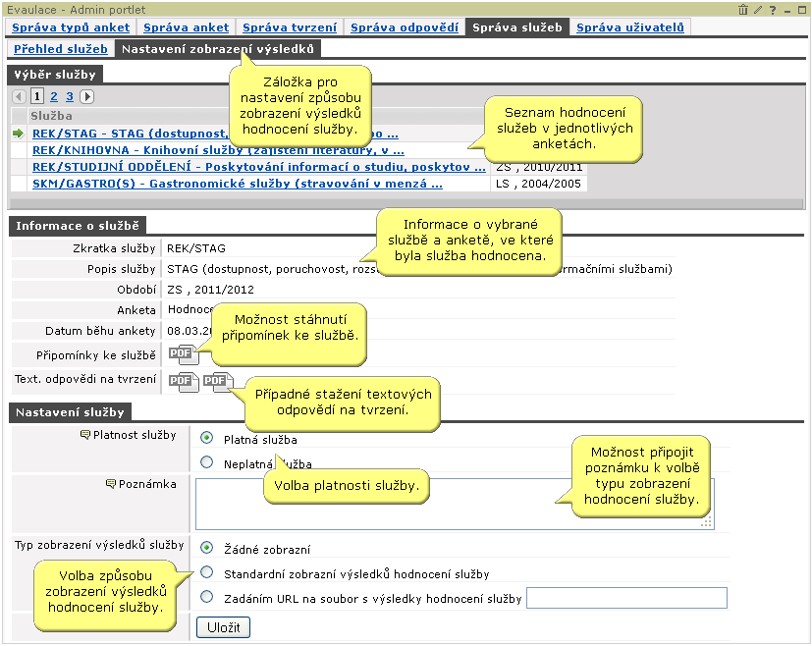Screen dimensions: 812x646
Task: Open the Správa uživatelů tab
Action: pos(630,27)
